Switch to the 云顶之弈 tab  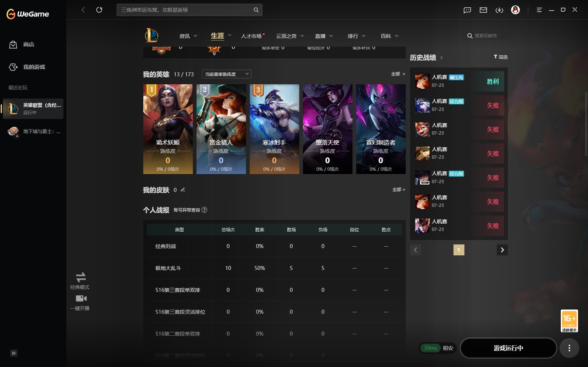coord(287,36)
